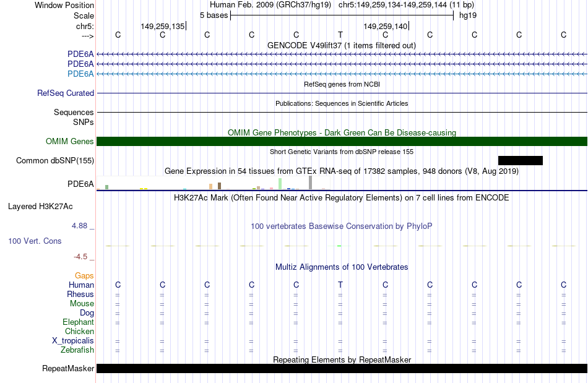Click the Human Feb. 2009 (GRCh37/hg19) header
The image size is (588, 383).
click(x=270, y=5)
